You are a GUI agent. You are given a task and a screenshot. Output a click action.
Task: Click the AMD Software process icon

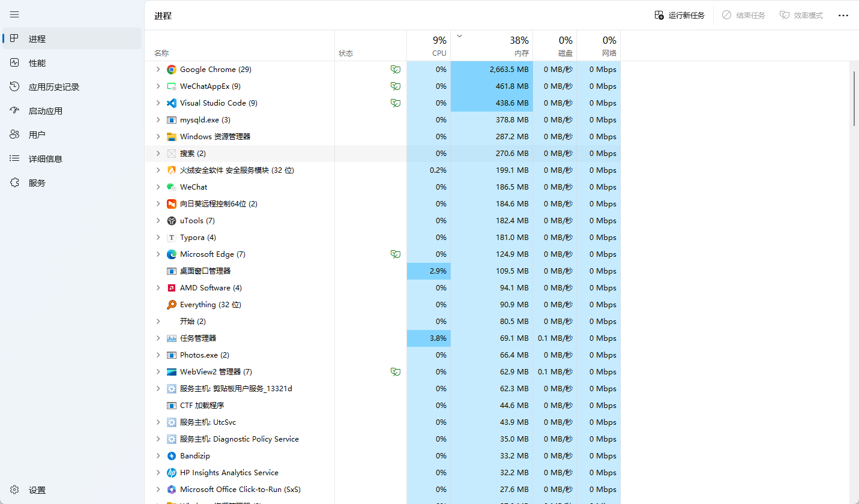pos(172,288)
